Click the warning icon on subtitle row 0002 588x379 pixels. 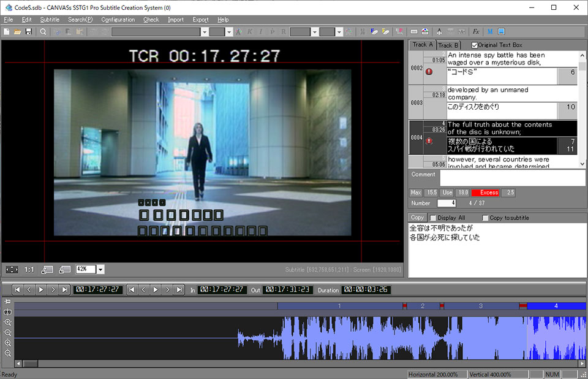click(x=429, y=71)
